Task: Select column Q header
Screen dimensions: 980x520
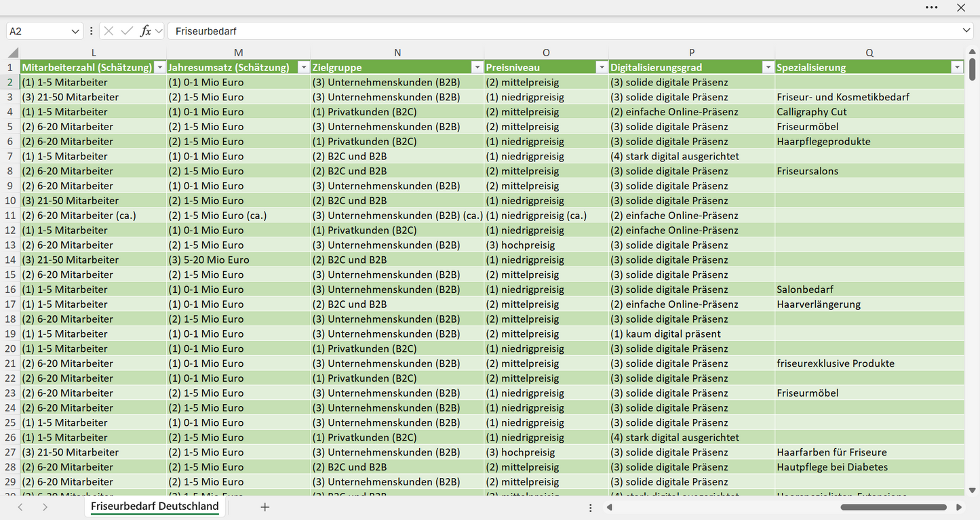Action: (x=869, y=53)
